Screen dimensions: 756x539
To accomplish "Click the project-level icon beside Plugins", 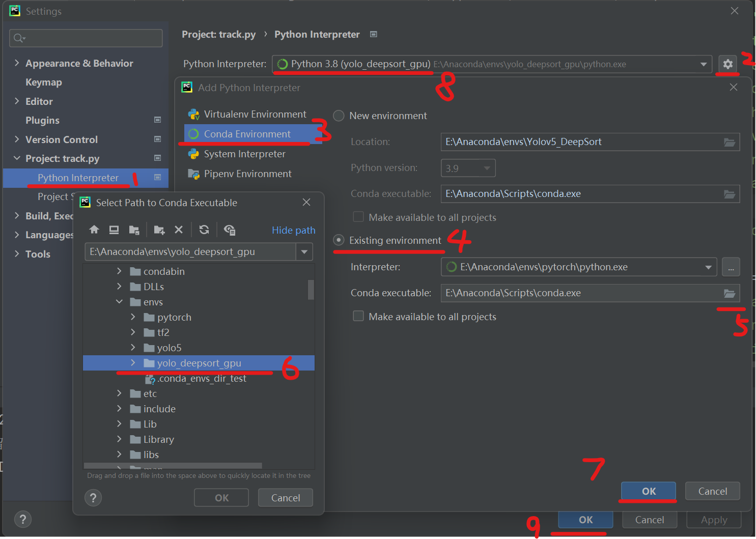I will [x=157, y=120].
